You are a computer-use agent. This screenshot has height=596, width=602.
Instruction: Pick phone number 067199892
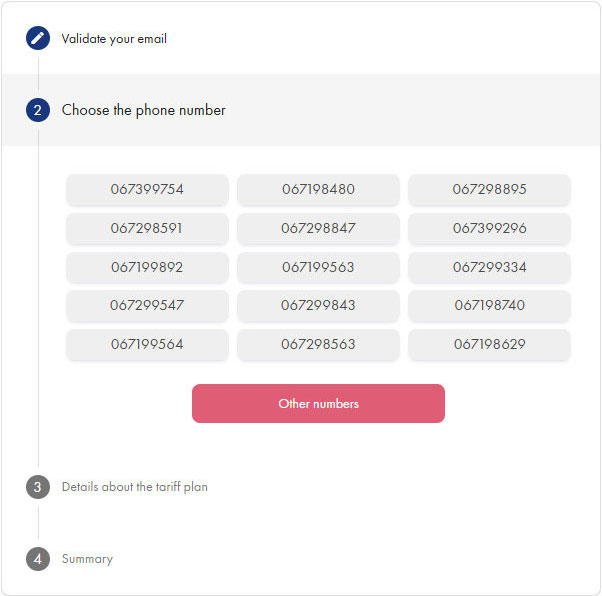point(147,267)
